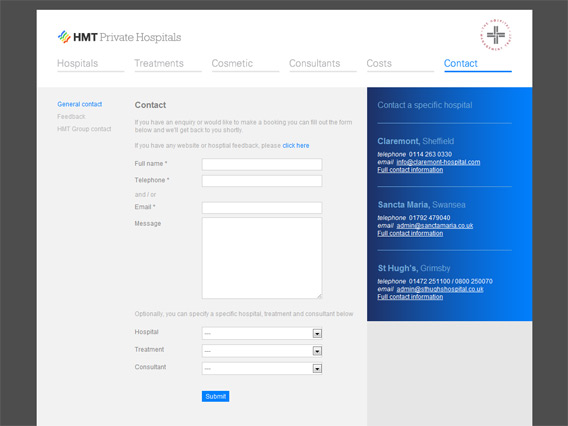Click the Hospital Management Trust cross emblem
This screenshot has width=568, height=426.
click(496, 35)
